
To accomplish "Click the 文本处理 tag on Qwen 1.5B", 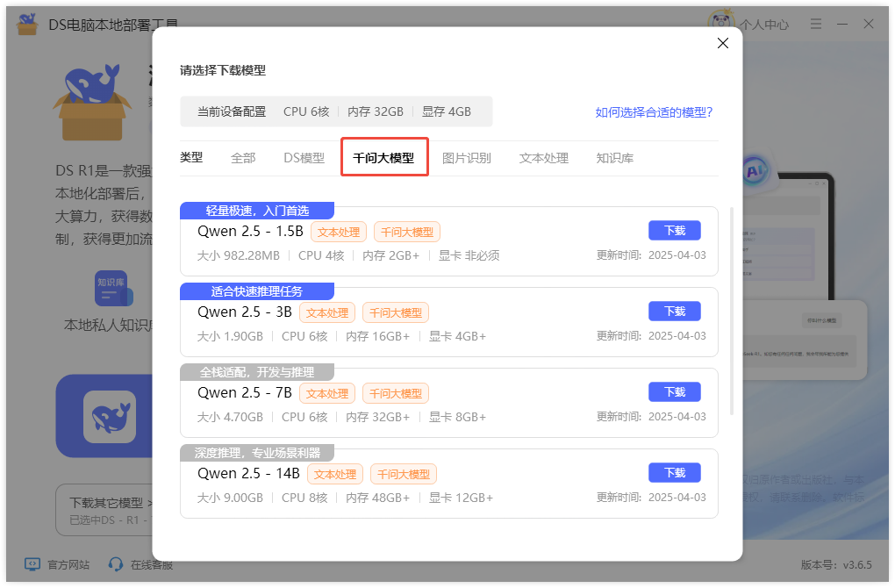I will 339,232.
